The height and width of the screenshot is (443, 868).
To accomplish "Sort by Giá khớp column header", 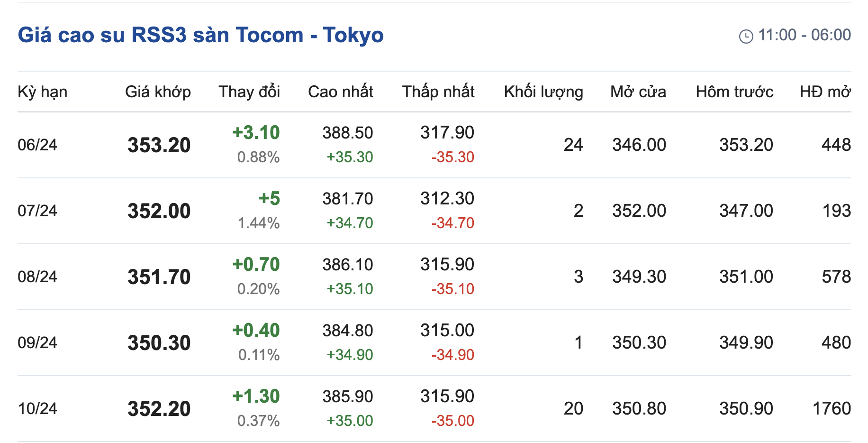I will point(158,92).
